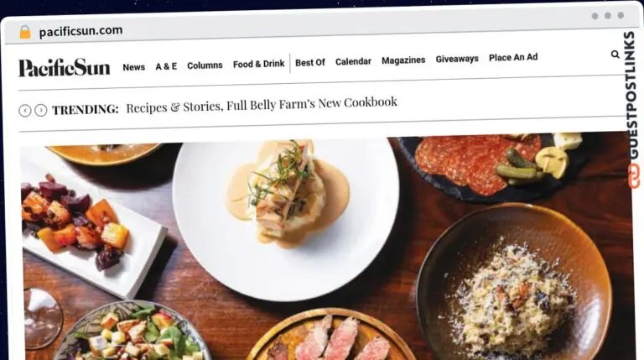Click the first gray window control dot
The width and height of the screenshot is (644, 360).
pos(595,16)
